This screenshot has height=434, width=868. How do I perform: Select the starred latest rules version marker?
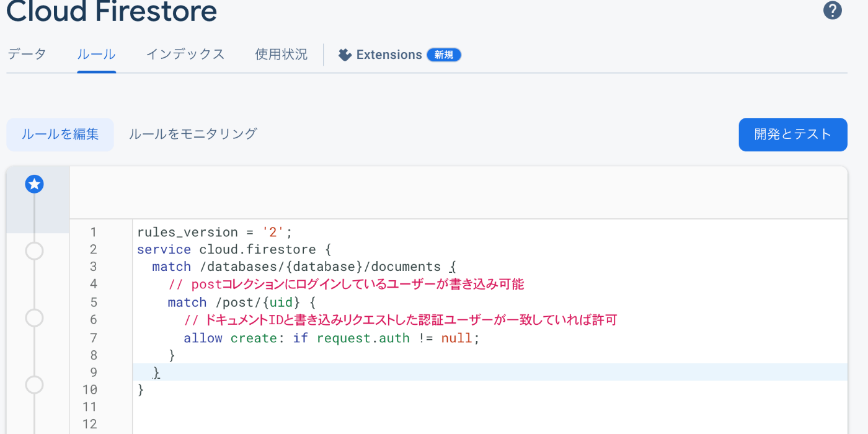(x=34, y=184)
